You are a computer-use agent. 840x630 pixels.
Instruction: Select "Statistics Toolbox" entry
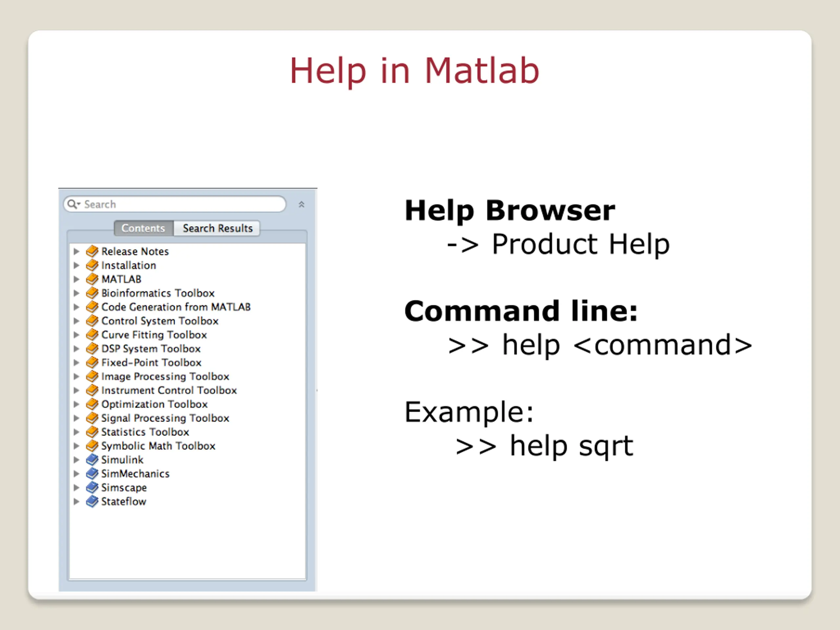pyautogui.click(x=145, y=432)
